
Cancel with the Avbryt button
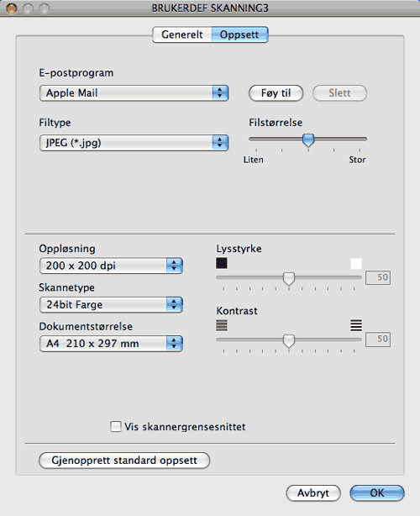tap(313, 493)
